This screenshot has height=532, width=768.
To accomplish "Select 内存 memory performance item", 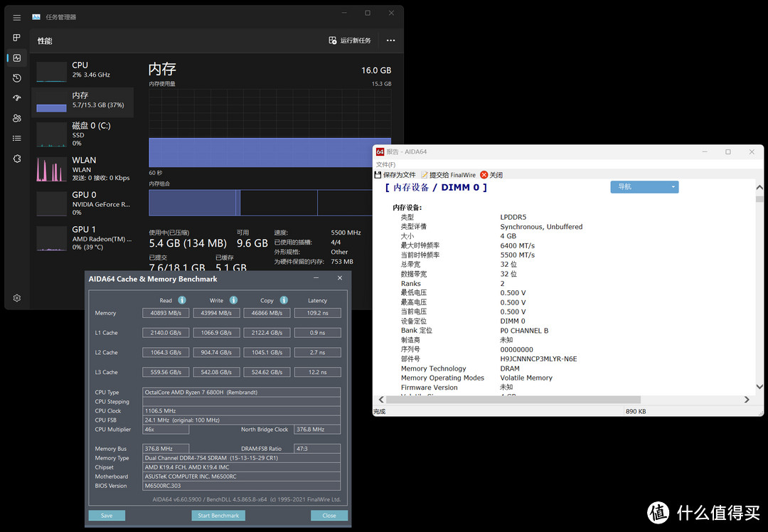I will 82,102.
